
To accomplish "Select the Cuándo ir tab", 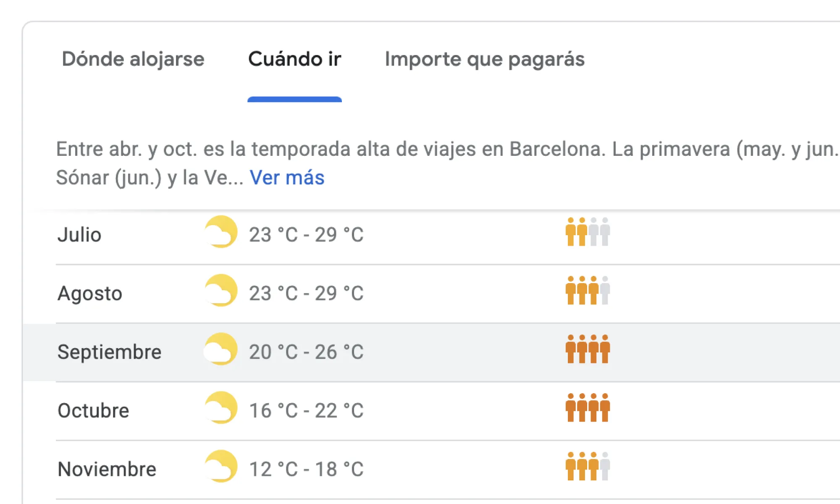I will pos(294,59).
